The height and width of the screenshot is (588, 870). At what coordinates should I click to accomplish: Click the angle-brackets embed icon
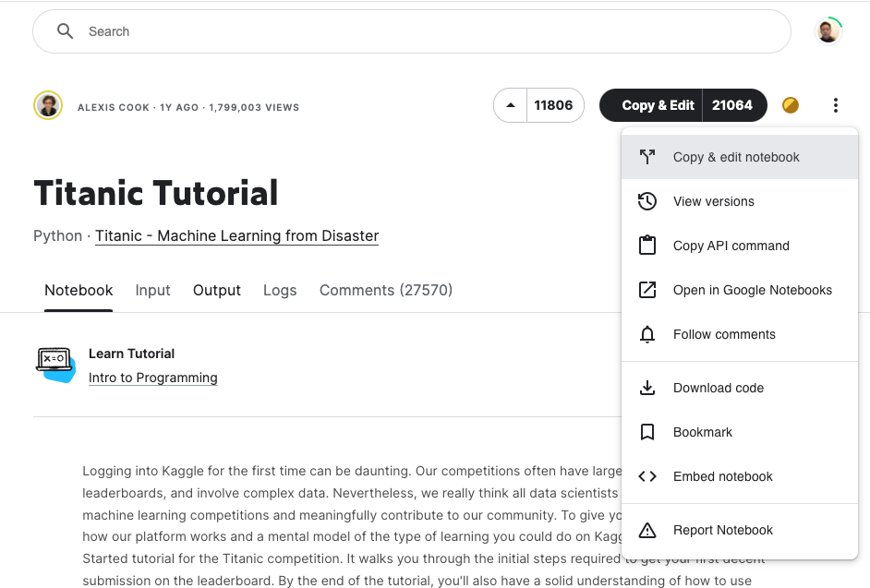click(646, 476)
